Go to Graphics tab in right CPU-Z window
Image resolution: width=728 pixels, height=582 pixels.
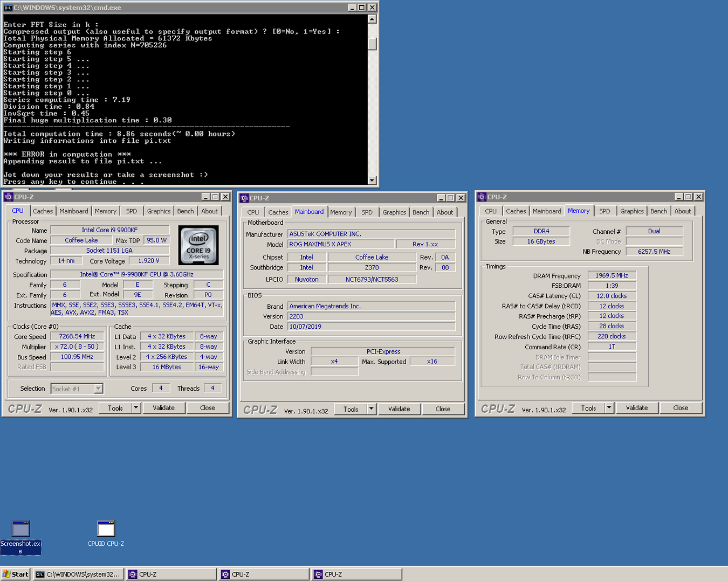pos(632,211)
